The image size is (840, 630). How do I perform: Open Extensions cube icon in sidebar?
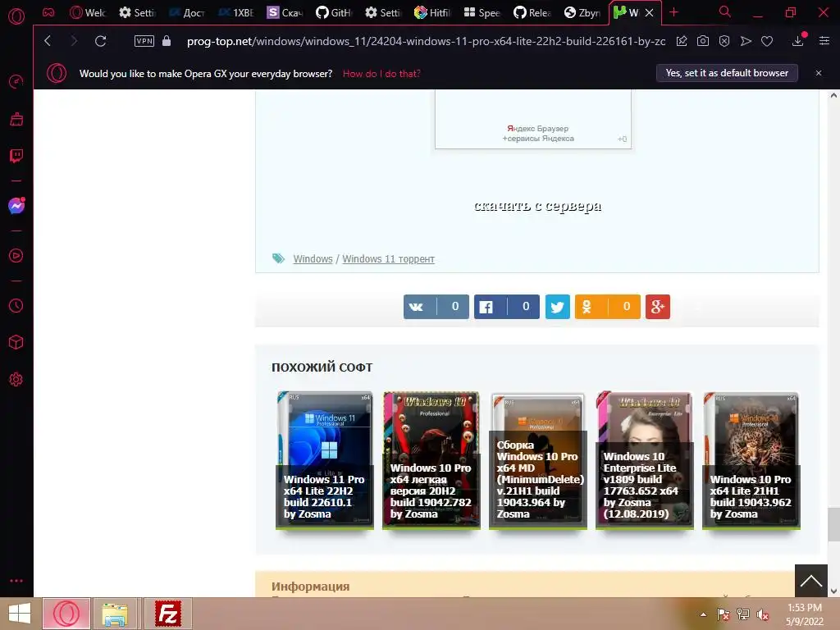(16, 342)
